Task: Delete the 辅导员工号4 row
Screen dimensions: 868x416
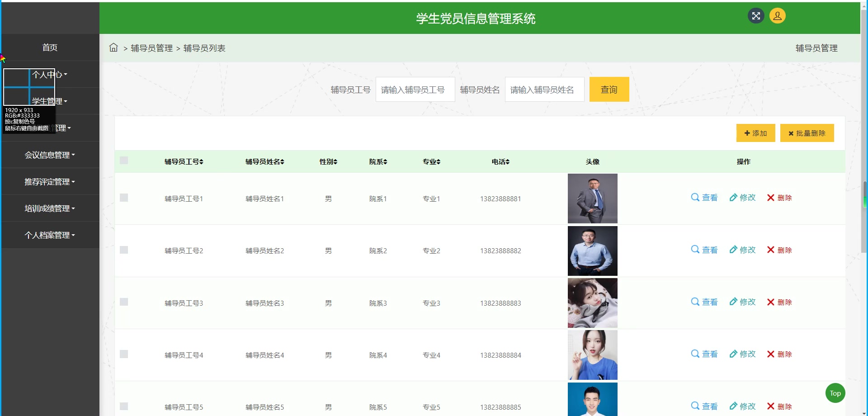Action: (x=779, y=354)
